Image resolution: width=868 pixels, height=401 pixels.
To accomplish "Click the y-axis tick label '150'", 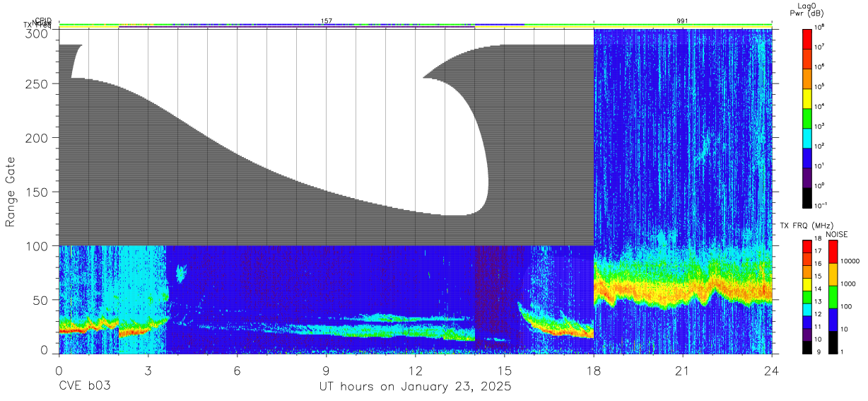I will pos(38,192).
